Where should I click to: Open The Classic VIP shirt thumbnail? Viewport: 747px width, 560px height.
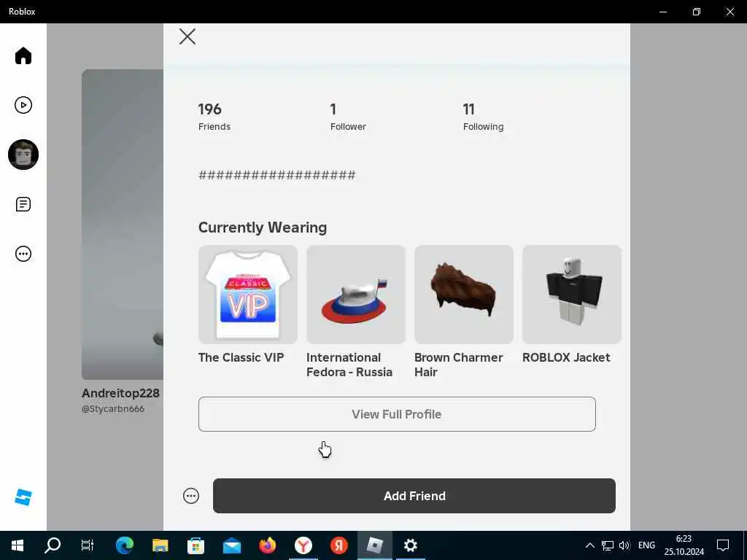click(248, 295)
